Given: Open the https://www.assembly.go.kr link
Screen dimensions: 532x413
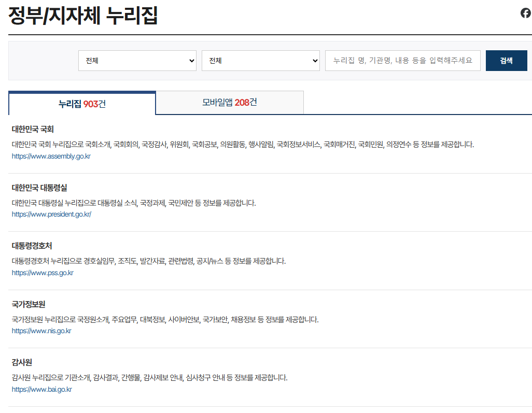Looking at the screenshot, I should pyautogui.click(x=51, y=156).
